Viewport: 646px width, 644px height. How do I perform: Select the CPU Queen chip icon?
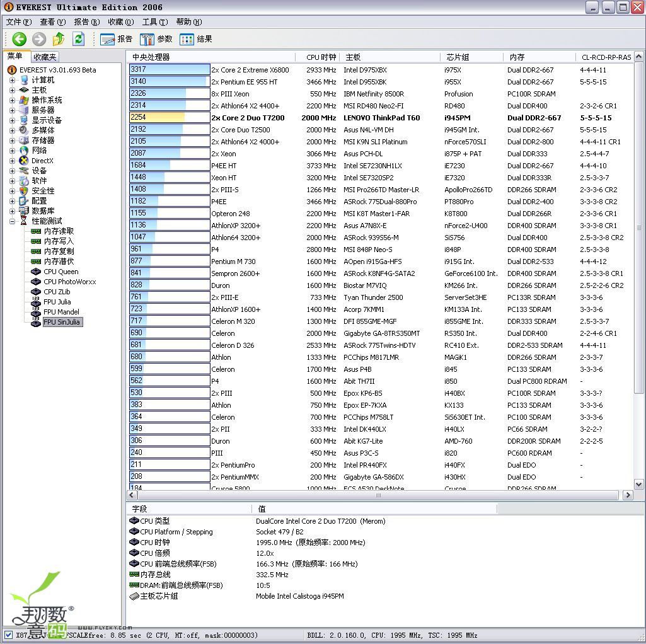point(36,272)
